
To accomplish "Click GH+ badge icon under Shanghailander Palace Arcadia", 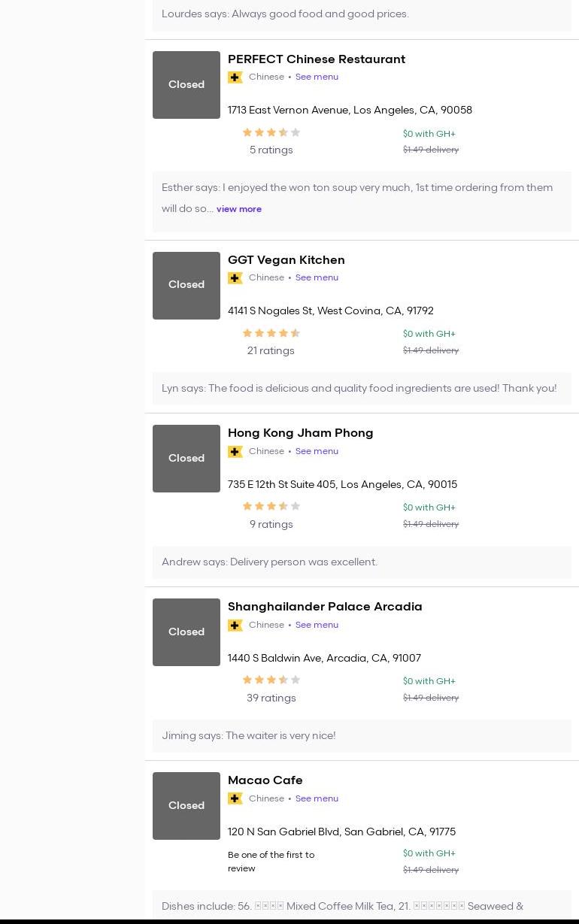I will [x=235, y=626].
